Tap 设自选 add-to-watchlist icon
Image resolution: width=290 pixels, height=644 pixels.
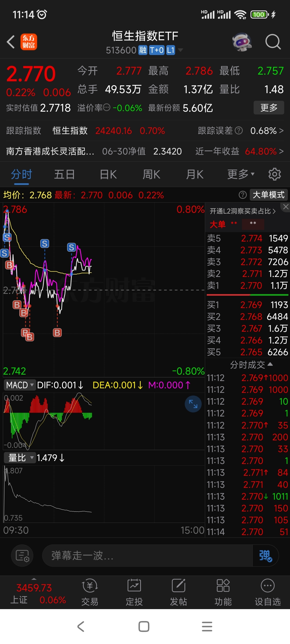[x=268, y=592]
